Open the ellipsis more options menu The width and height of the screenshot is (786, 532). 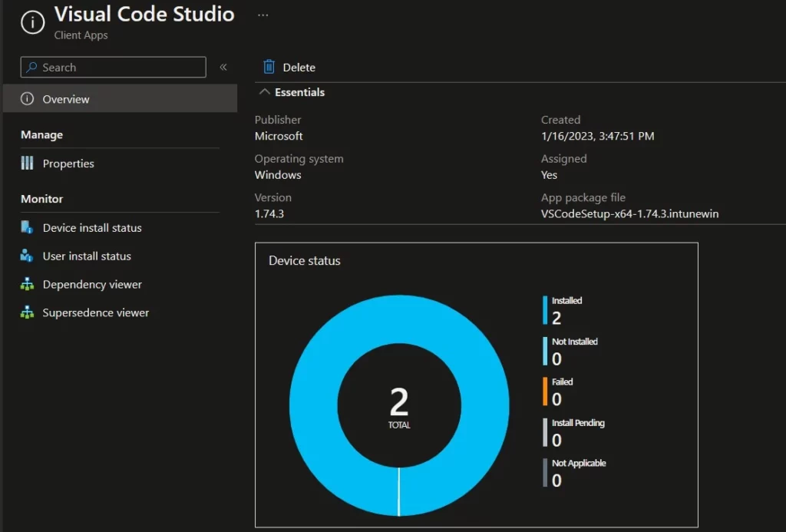pyautogui.click(x=263, y=15)
